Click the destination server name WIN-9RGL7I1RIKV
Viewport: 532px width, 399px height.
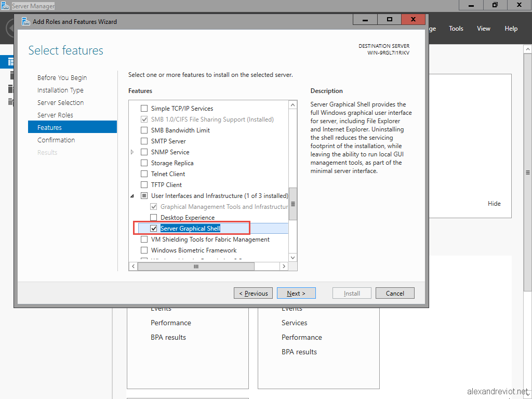tap(389, 53)
